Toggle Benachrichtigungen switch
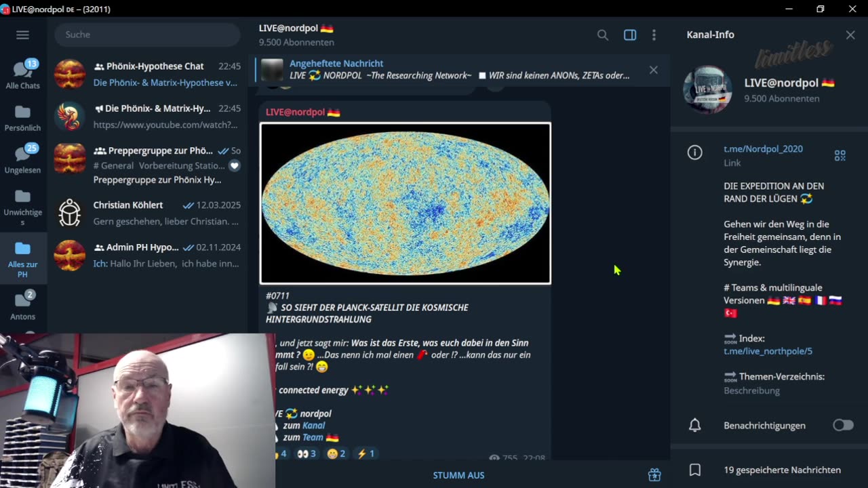This screenshot has width=868, height=488. pyautogui.click(x=843, y=425)
